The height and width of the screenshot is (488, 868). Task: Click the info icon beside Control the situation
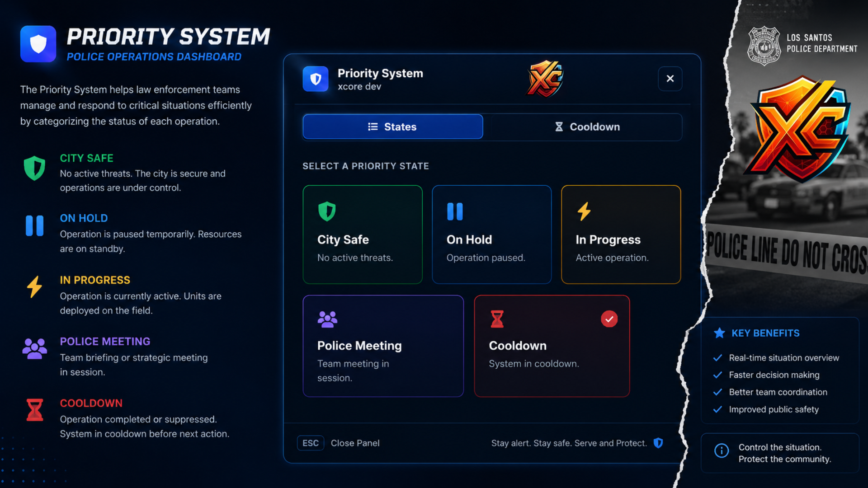722,450
